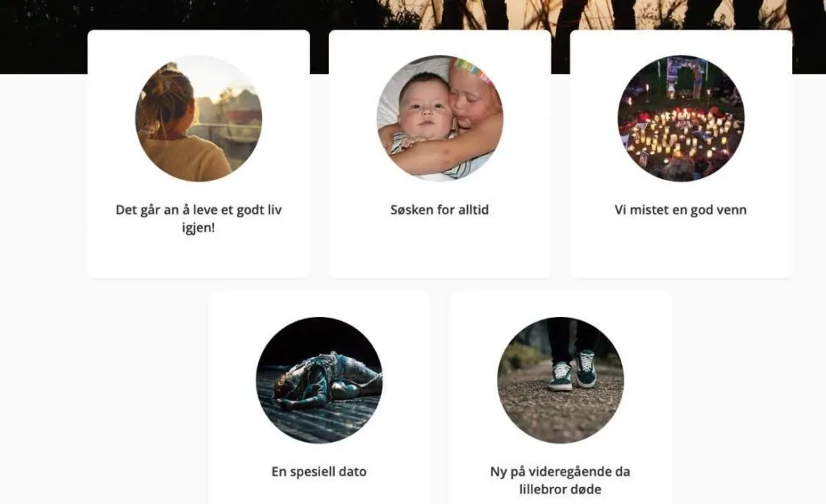Click 'lillebror døde' text line in bottom card

pyautogui.click(x=561, y=489)
